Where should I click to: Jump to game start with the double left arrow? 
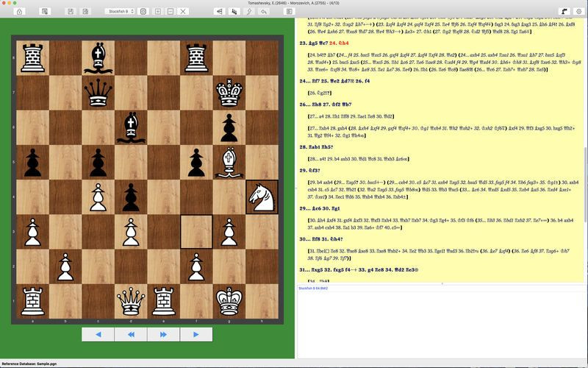pos(131,334)
